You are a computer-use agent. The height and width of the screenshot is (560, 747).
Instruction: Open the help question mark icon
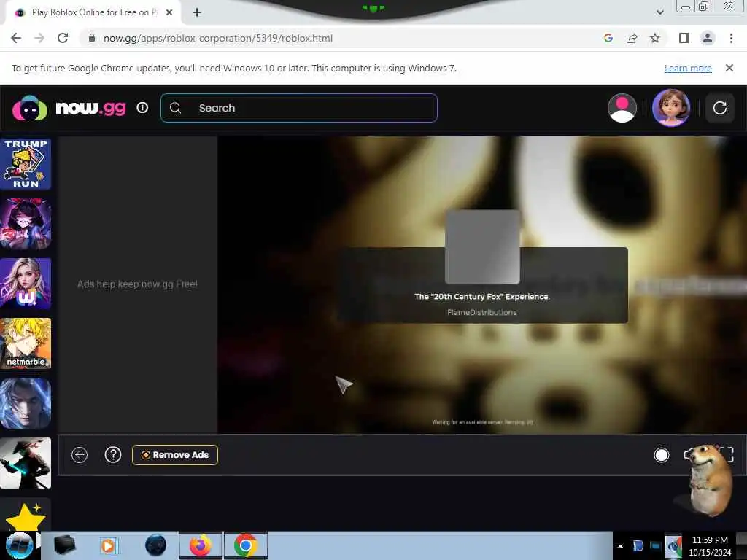click(x=113, y=455)
